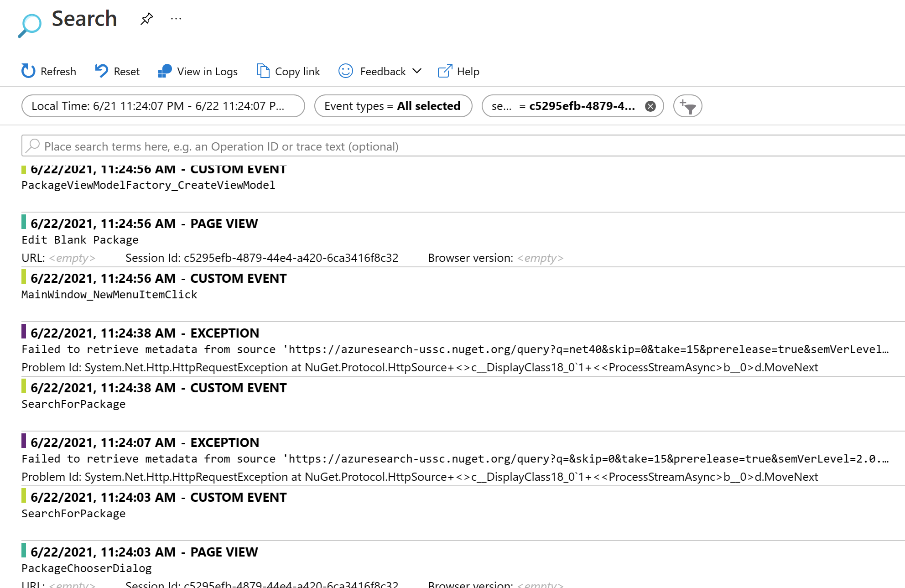Add a new filter with the funnel icon
This screenshot has width=905, height=588.
(x=687, y=106)
